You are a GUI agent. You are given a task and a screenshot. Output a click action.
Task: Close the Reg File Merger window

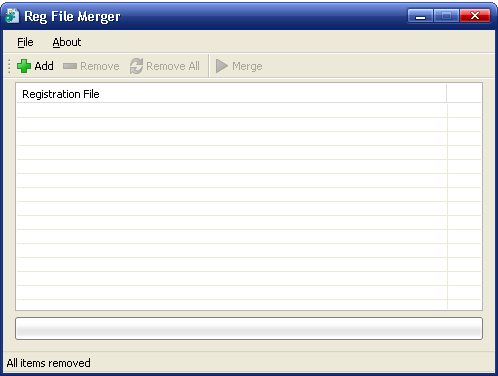(x=475, y=16)
